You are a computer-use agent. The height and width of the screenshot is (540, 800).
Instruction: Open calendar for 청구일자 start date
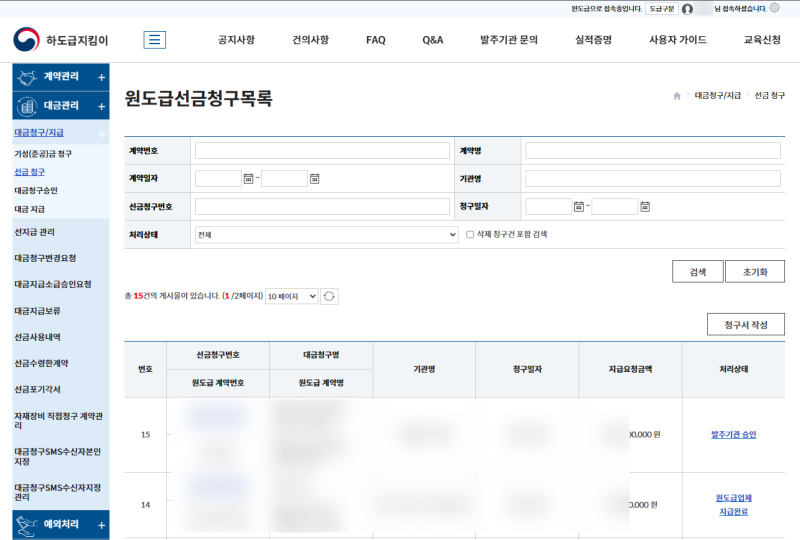coord(579,207)
